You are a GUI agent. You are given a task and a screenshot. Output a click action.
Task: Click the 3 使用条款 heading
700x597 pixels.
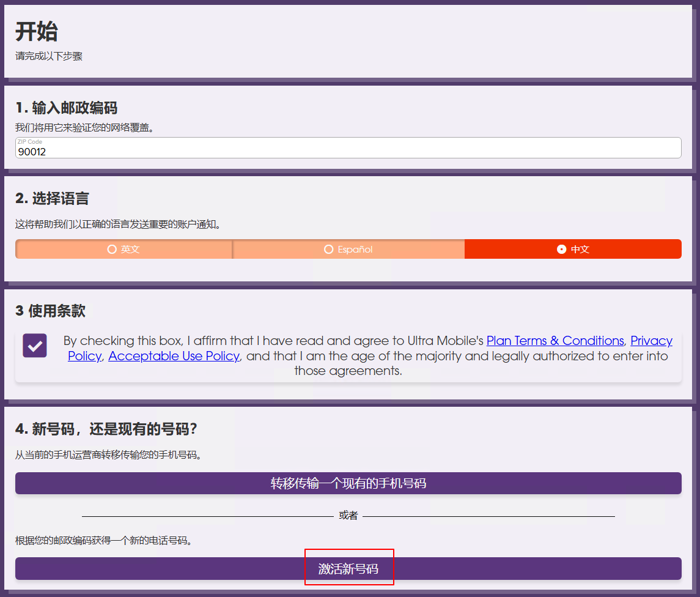pyautogui.click(x=50, y=311)
